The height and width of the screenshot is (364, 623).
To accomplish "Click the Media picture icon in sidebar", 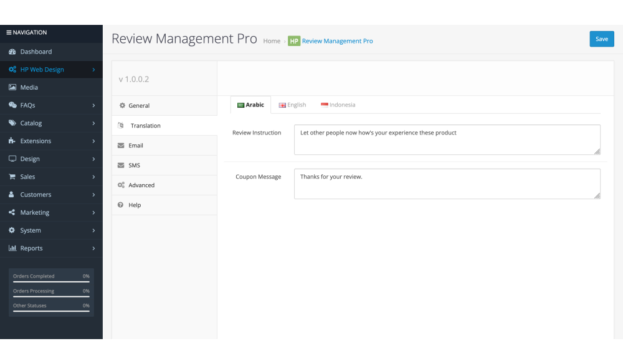I will [x=12, y=88].
